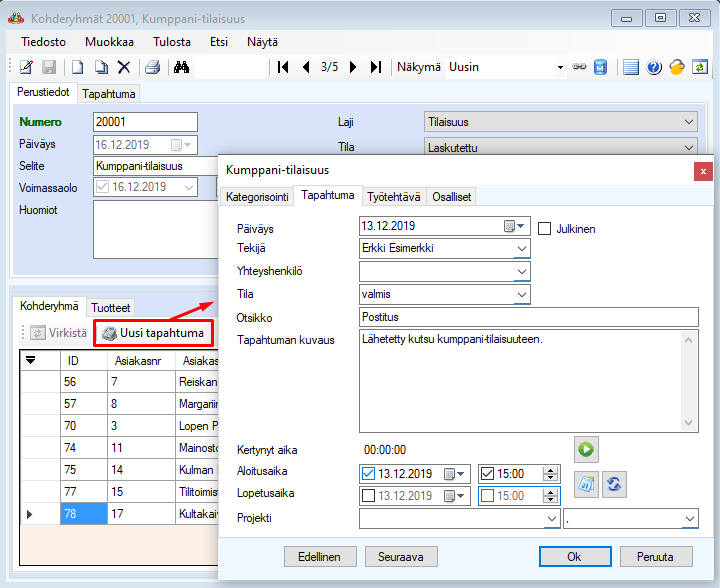Click the chain link toolbar icon
Viewport: 720px width, 588px height.
pos(579,67)
